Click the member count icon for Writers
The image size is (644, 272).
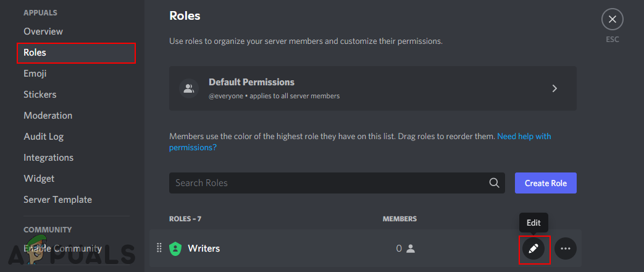(411, 249)
